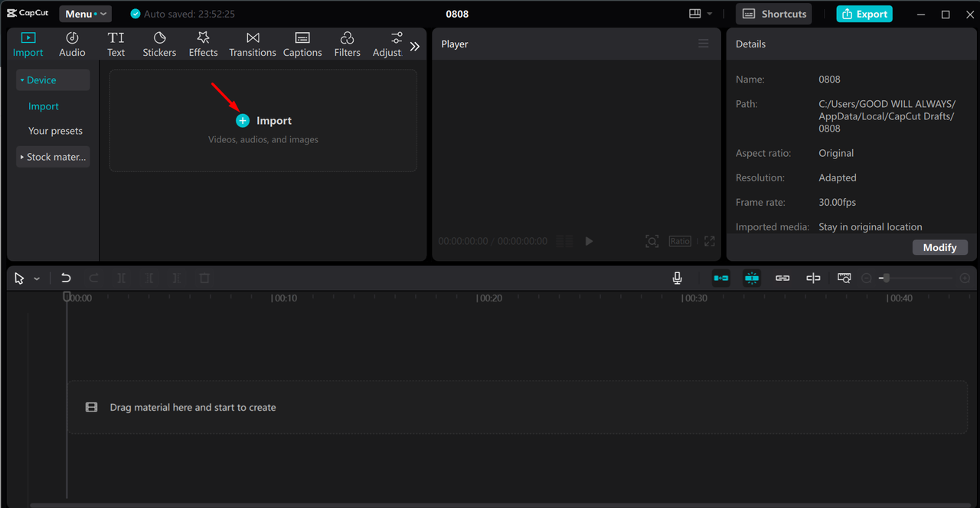980x508 pixels.
Task: Open the Captions tab
Action: point(302,44)
